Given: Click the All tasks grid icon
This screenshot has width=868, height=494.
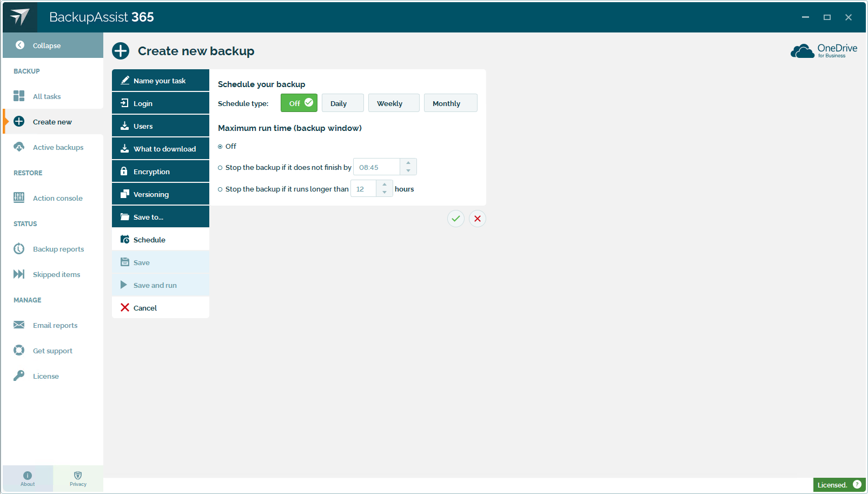Looking at the screenshot, I should tap(19, 96).
